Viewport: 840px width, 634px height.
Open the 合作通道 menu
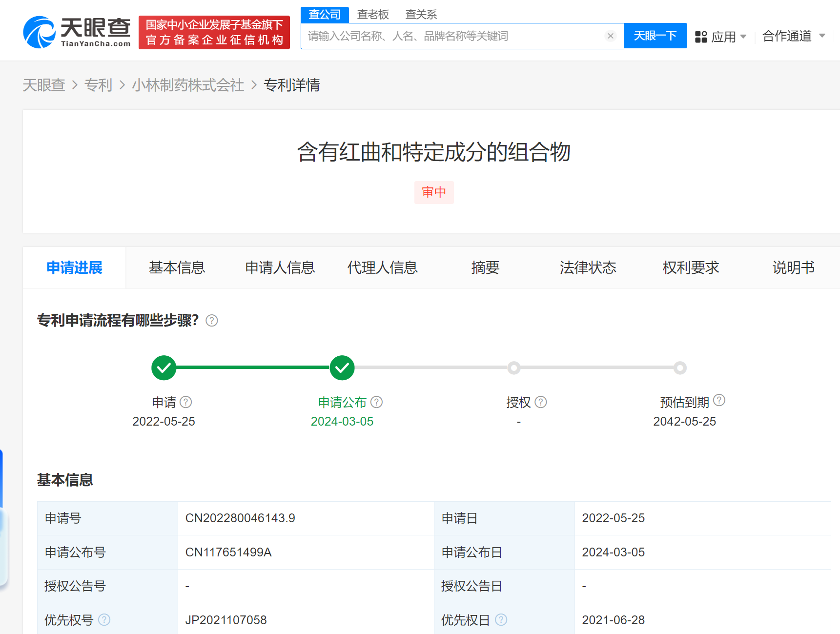[x=794, y=36]
